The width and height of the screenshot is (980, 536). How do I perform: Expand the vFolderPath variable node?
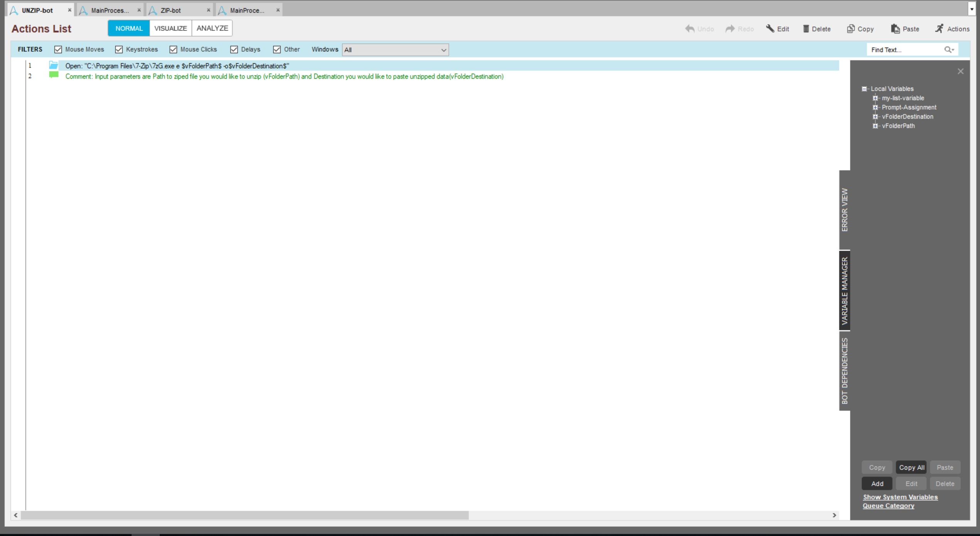point(875,126)
